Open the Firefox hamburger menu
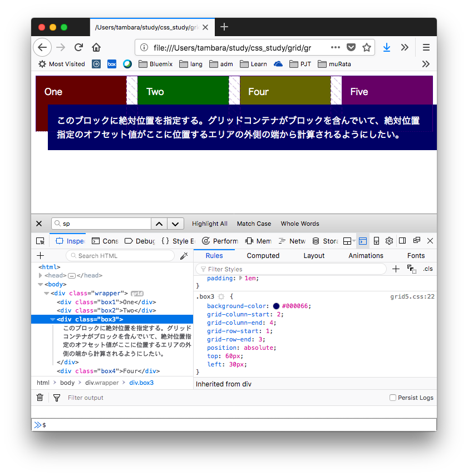This screenshot has height=476, width=468. (426, 47)
